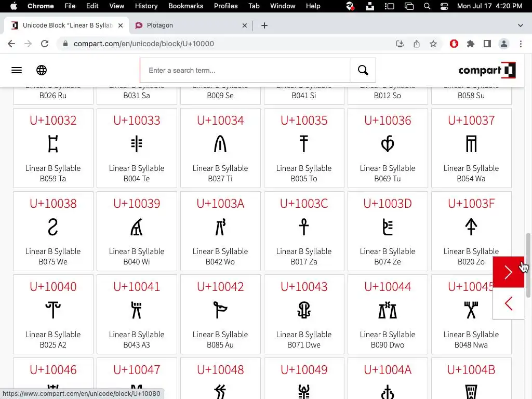Open the U+10032 B059 Ta card

pos(54,148)
